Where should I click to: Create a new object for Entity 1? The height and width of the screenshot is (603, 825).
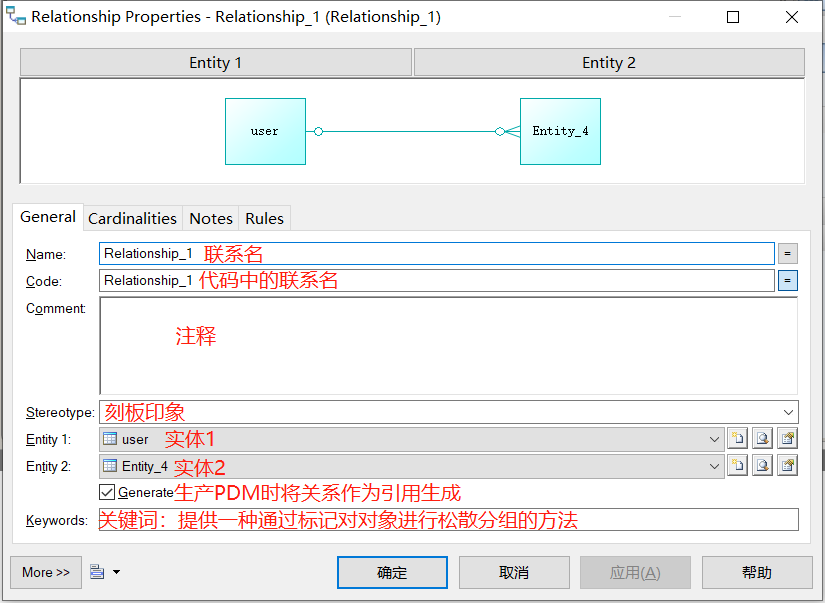(x=738, y=438)
